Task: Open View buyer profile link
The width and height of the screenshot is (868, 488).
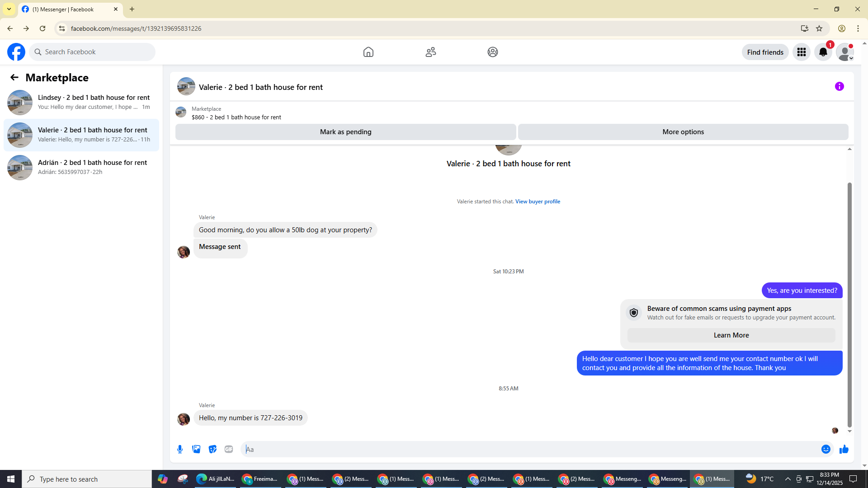Action: [538, 202]
